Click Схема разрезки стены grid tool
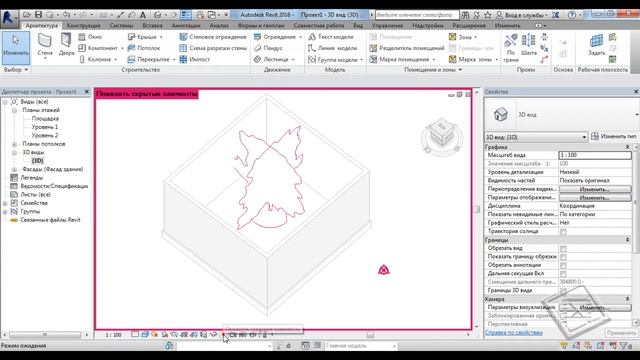Image resolution: width=640 pixels, height=360 pixels. click(x=213, y=48)
